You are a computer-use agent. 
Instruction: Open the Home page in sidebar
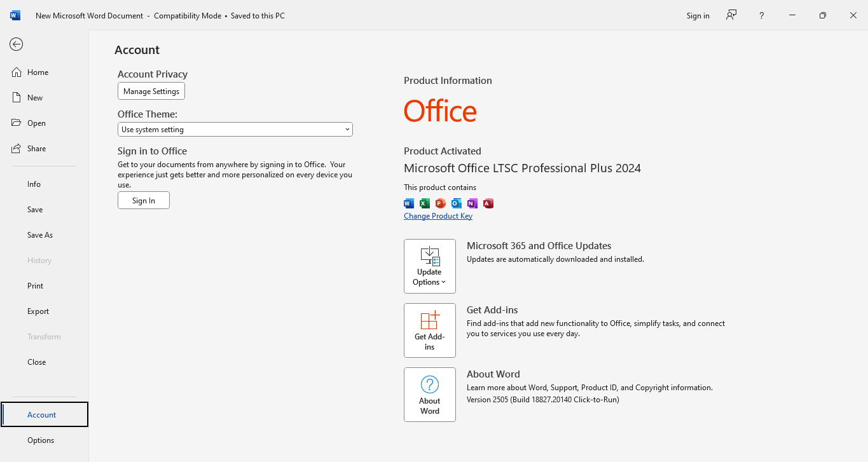44,72
